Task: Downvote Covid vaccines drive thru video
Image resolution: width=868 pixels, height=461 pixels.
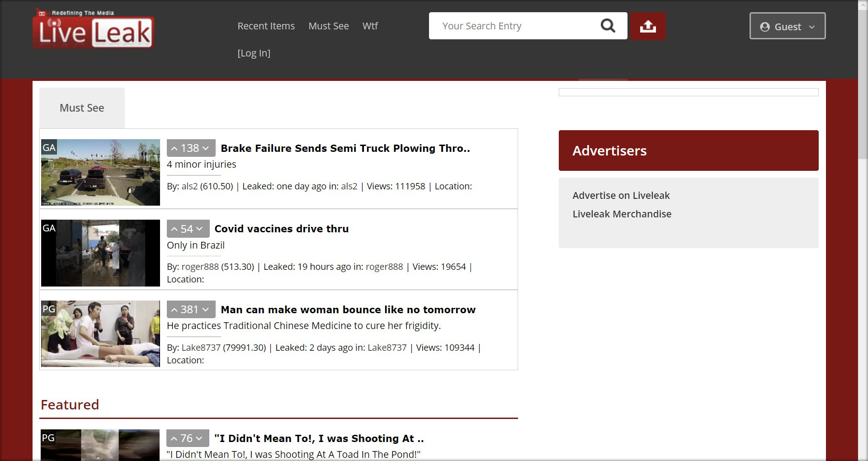Action: 199,229
